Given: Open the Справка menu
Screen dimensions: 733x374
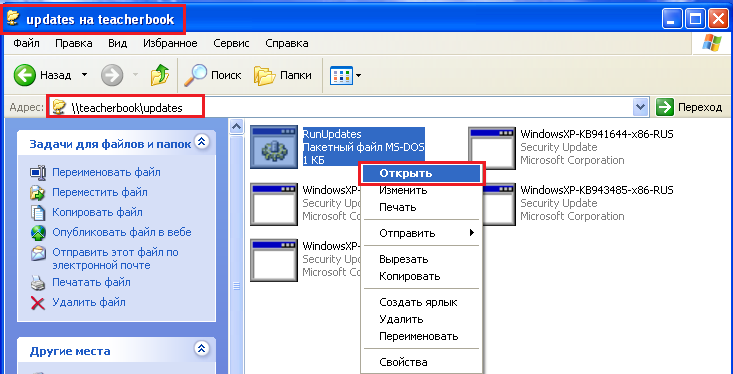Looking at the screenshot, I should (x=287, y=43).
